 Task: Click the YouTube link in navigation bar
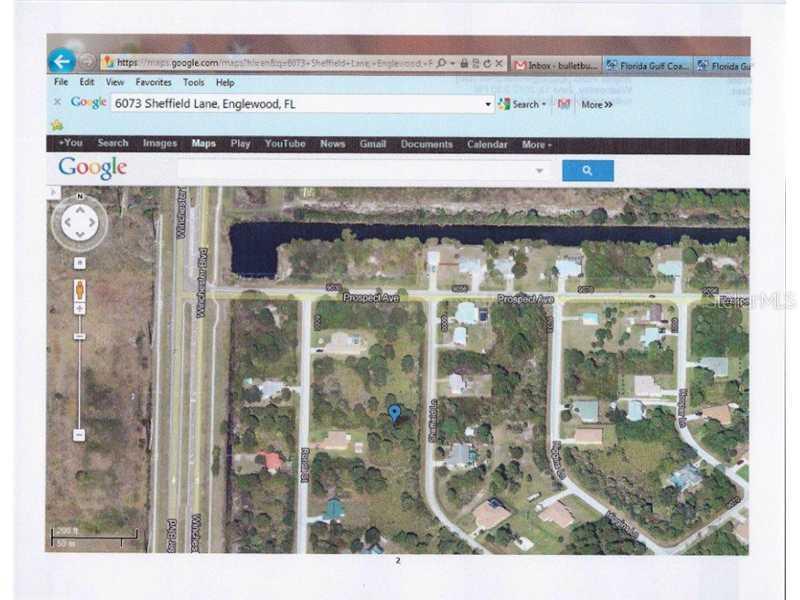click(x=285, y=144)
